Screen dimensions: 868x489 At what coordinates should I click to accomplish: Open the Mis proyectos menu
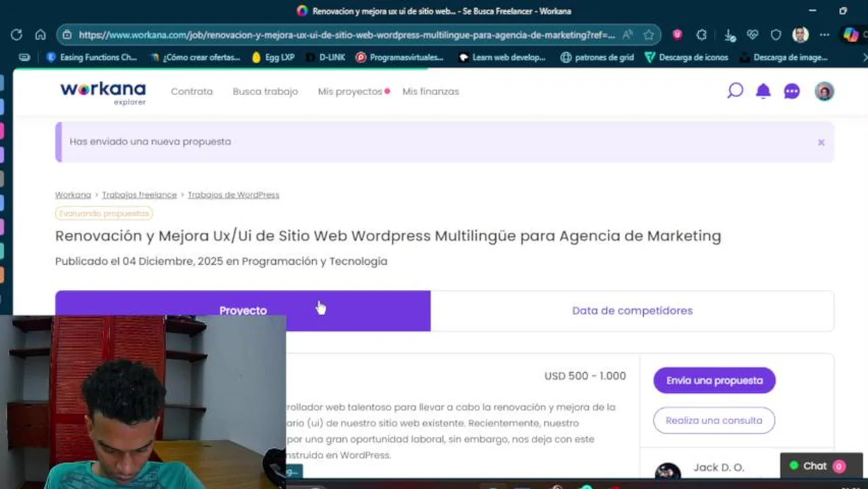click(350, 91)
